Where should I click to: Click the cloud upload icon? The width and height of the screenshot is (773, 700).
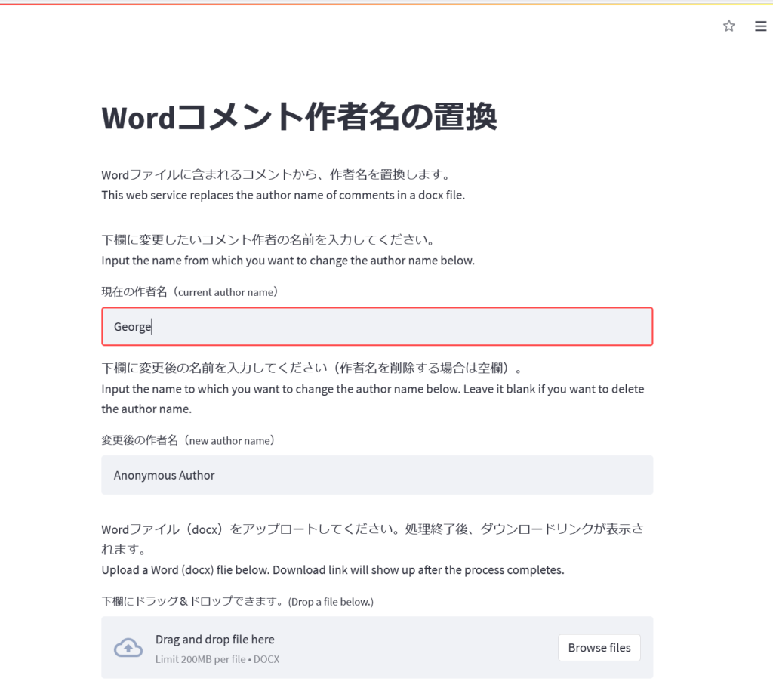(128, 648)
